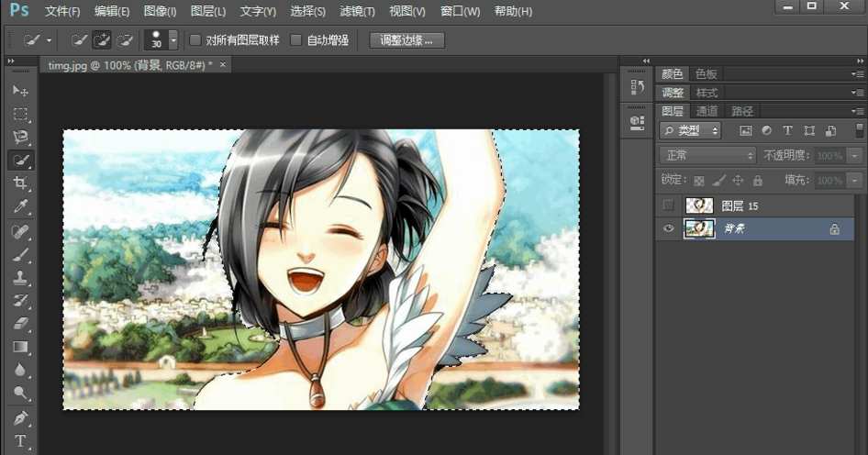Screen dimensions: 868x455
Task: Show 图层 15 by toggling visibility
Action: click(668, 205)
